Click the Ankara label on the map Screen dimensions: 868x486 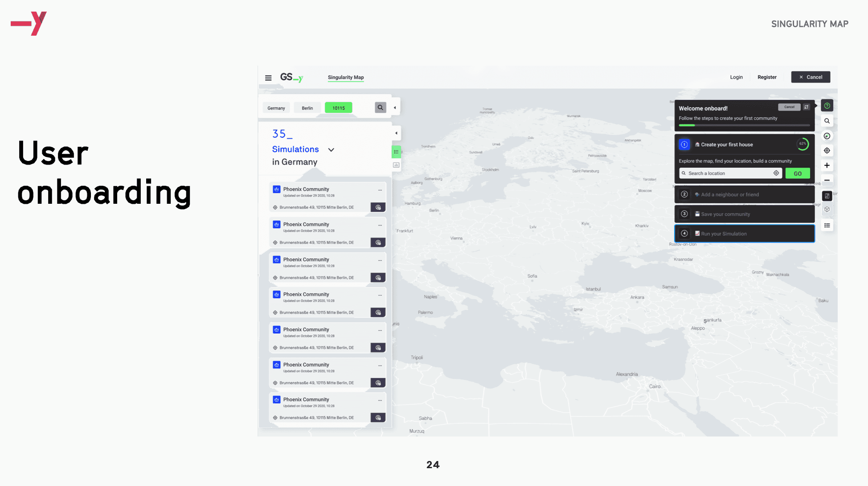click(637, 297)
